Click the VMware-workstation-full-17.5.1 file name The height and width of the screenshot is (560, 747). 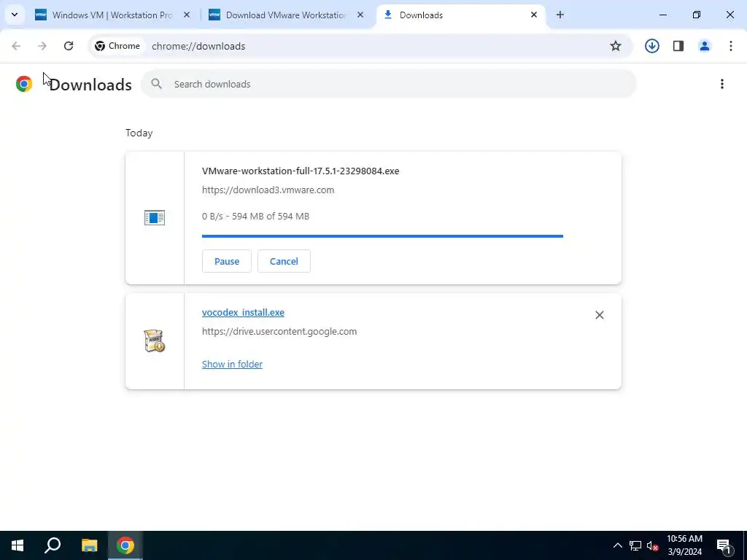click(x=300, y=171)
